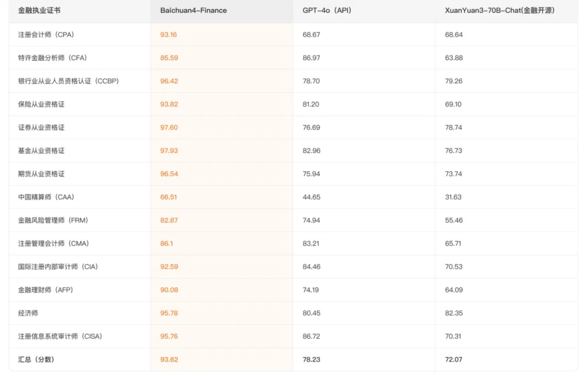Image resolution: width=588 pixels, height=376 pixels.
Task: Click the Baichuan score 96.54
Action: [x=169, y=174]
